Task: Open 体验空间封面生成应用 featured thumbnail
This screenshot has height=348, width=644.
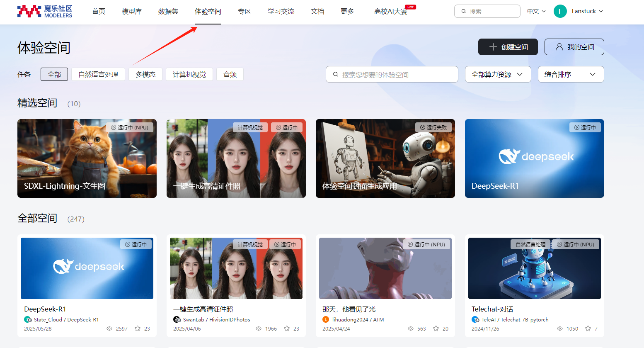Action: 385,158
